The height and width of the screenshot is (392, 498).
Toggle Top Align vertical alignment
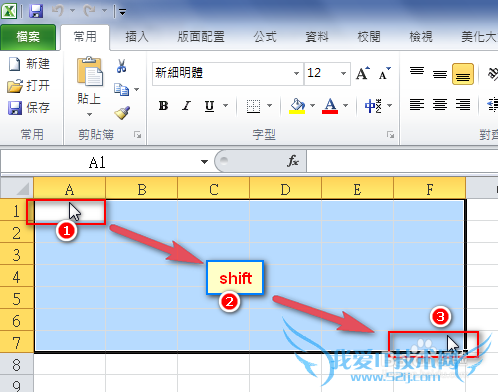point(417,72)
